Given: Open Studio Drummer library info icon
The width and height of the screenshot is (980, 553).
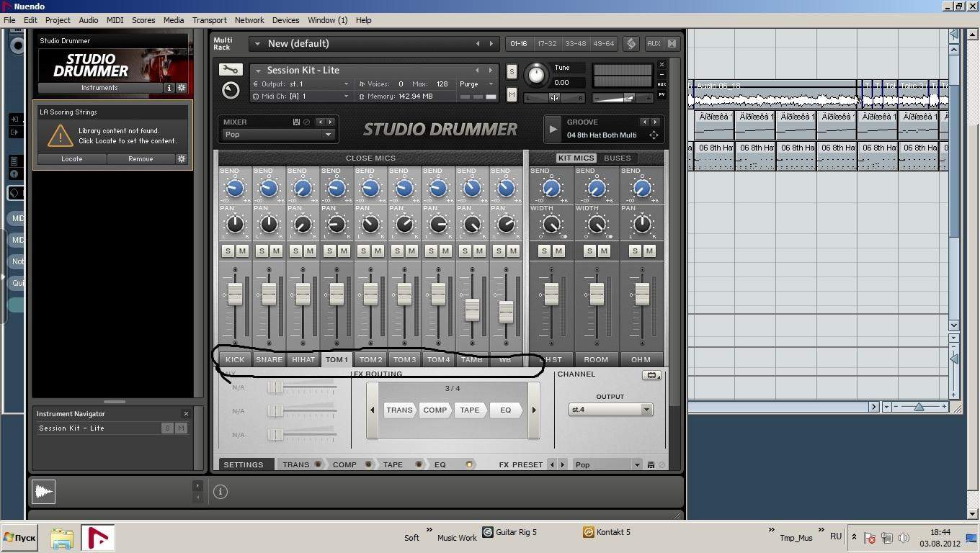Looking at the screenshot, I should 169,88.
